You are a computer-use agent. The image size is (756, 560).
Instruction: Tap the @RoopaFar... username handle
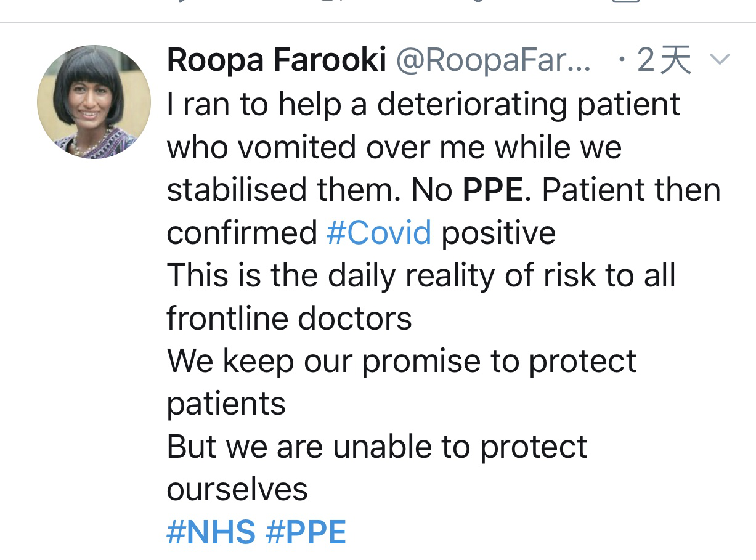pos(494,60)
